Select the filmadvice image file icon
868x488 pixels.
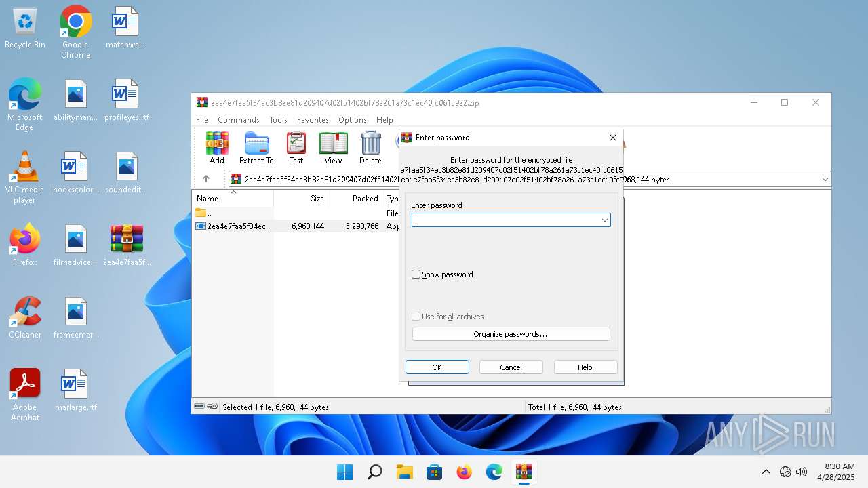coord(75,245)
